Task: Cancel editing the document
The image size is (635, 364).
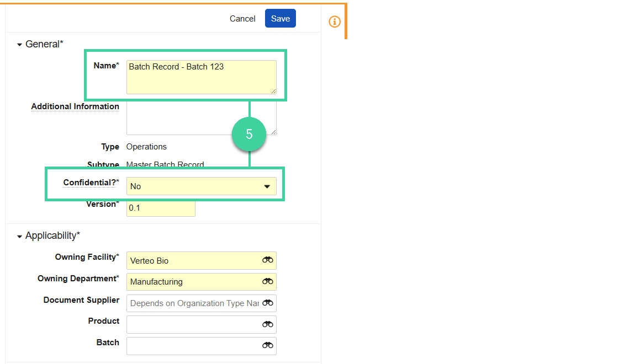Action: point(242,19)
